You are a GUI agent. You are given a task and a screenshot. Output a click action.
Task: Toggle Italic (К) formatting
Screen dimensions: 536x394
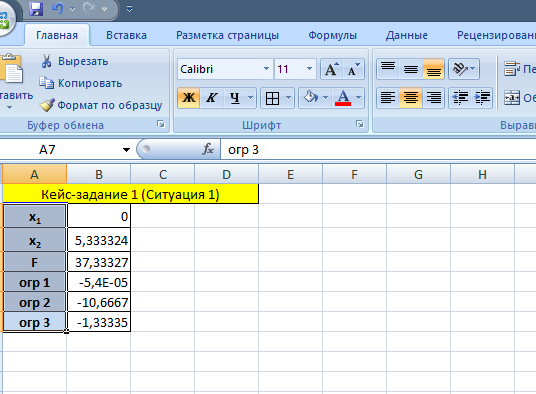[212, 98]
